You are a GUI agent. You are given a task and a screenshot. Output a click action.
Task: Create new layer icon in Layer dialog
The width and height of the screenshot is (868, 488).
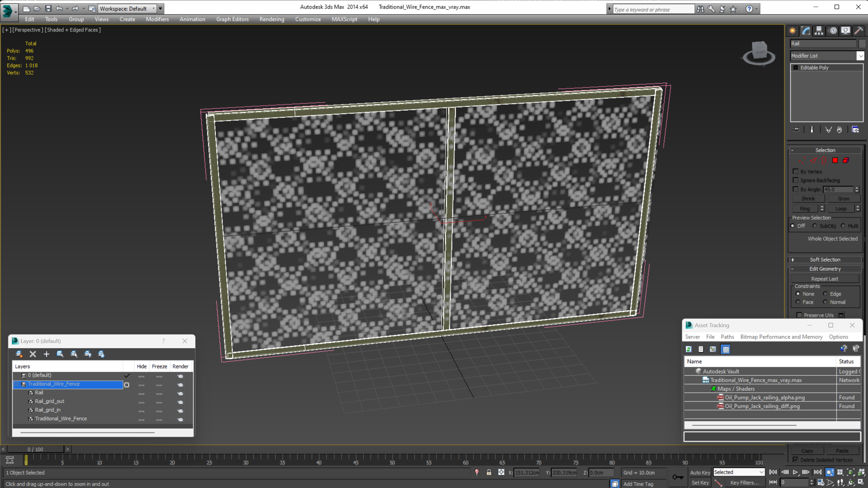coord(19,354)
